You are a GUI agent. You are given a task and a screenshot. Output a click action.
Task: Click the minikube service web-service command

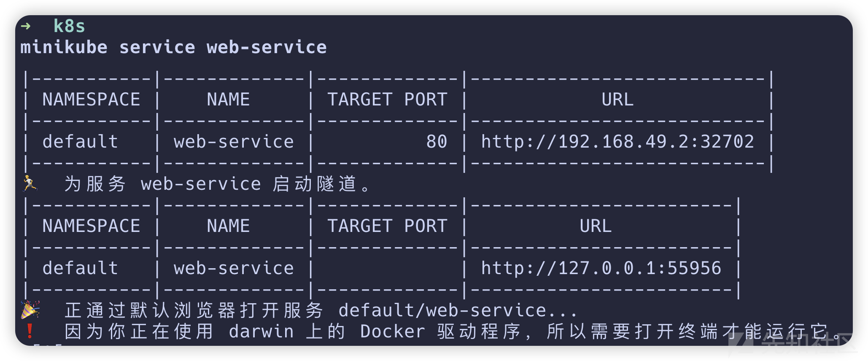pyautogui.click(x=173, y=47)
